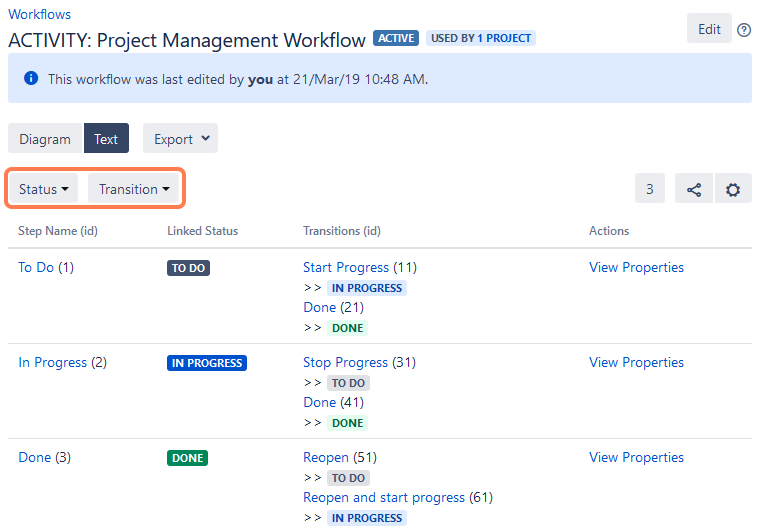Expand the Status filter dropdown
Viewport: 758px width, 532px height.
43,189
